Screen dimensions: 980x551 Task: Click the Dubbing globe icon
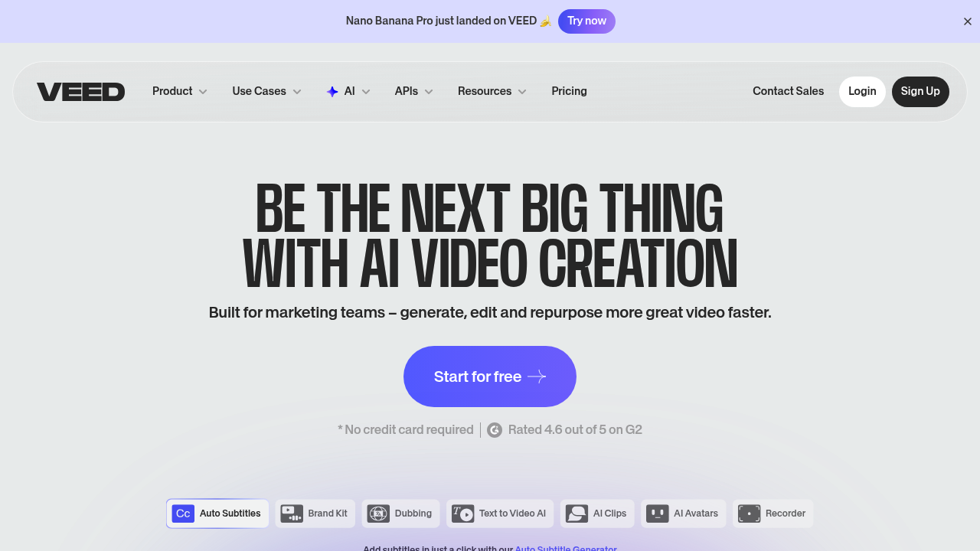tap(378, 514)
